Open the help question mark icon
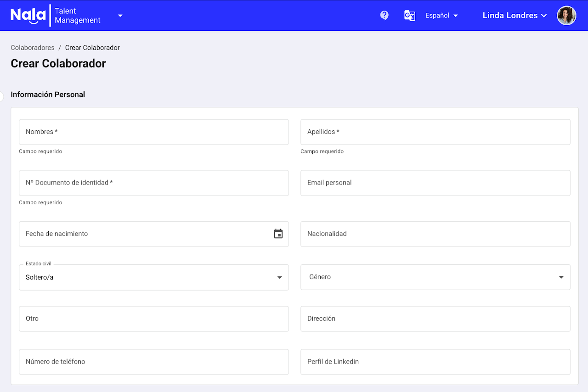 [x=384, y=16]
